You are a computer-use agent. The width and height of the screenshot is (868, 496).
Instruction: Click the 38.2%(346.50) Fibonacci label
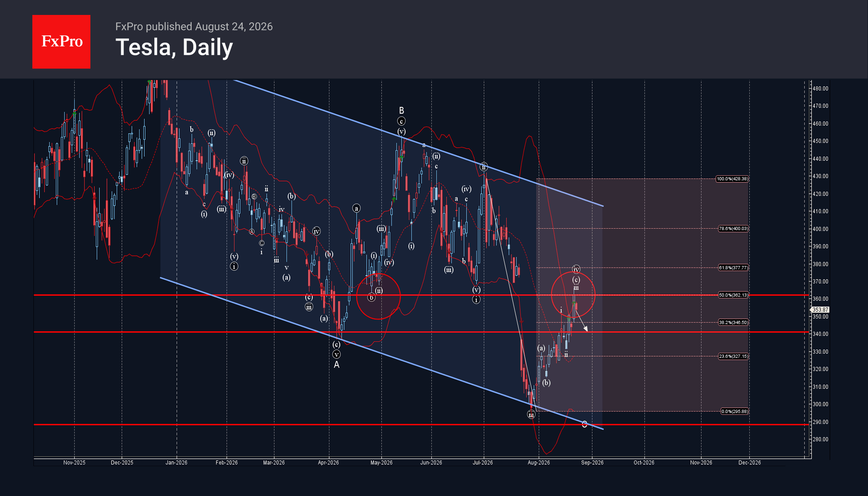click(733, 323)
